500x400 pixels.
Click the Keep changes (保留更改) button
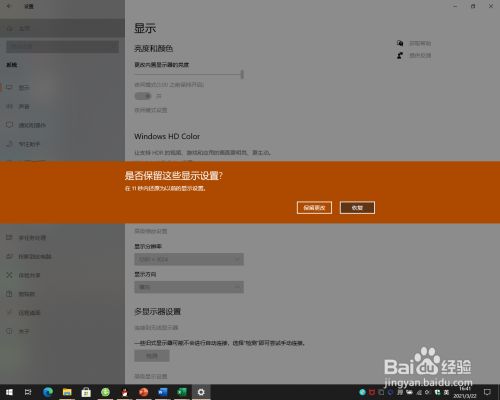(314, 208)
